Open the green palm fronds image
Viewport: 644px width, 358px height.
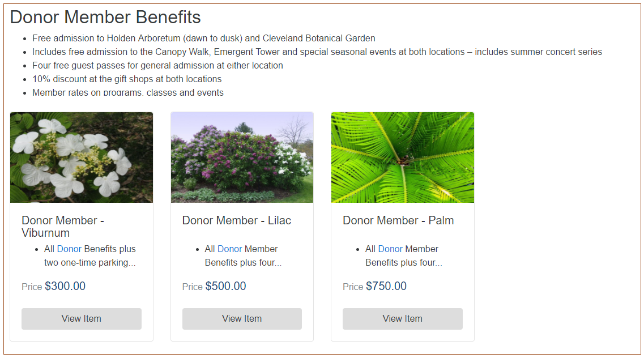(x=403, y=157)
